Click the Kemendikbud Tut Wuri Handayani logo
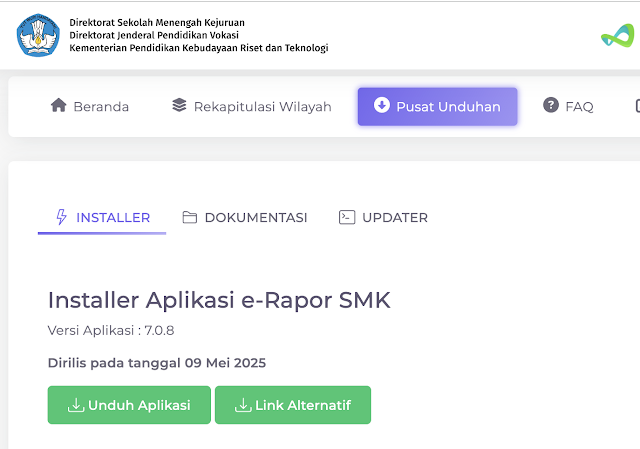 point(38,35)
